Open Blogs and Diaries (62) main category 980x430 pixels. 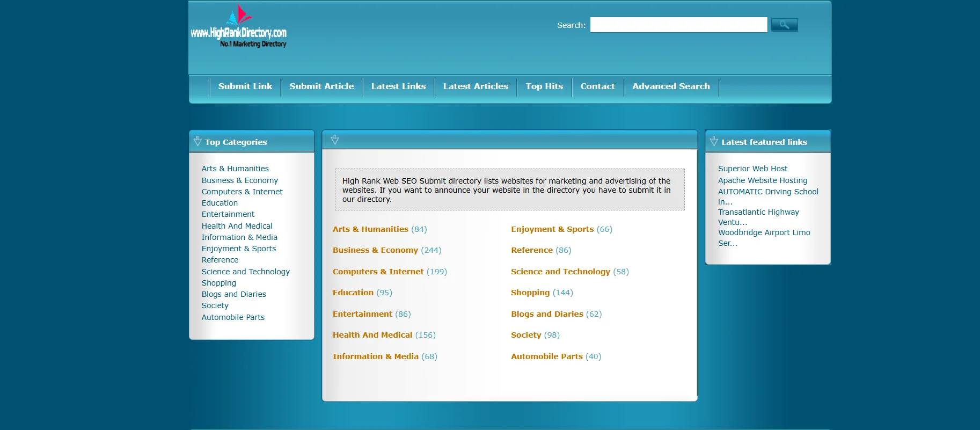pos(547,314)
